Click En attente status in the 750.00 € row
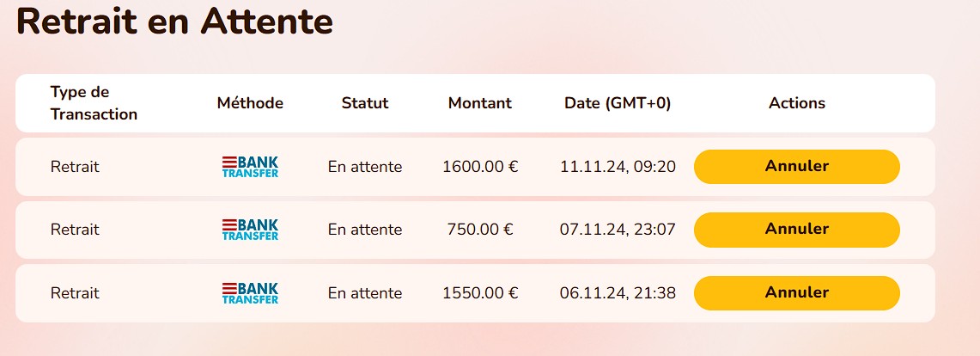Viewport: 980px width, 356px height. 365,230
